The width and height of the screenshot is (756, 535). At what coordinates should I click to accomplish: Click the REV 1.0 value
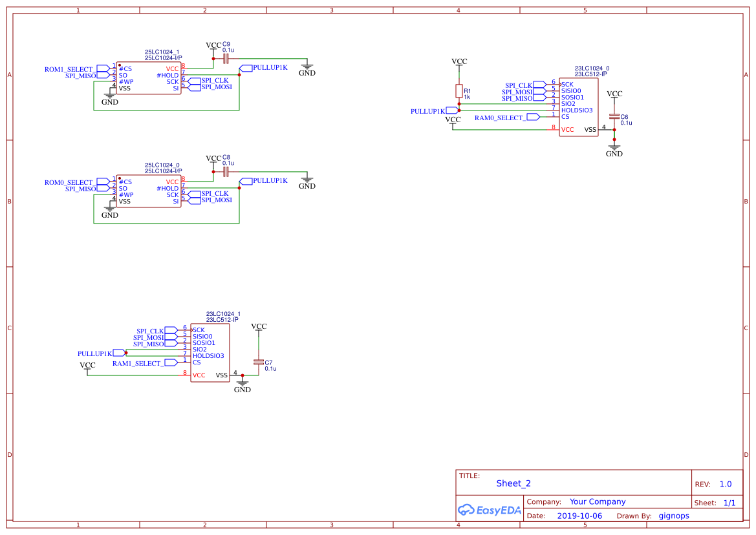pyautogui.click(x=726, y=484)
